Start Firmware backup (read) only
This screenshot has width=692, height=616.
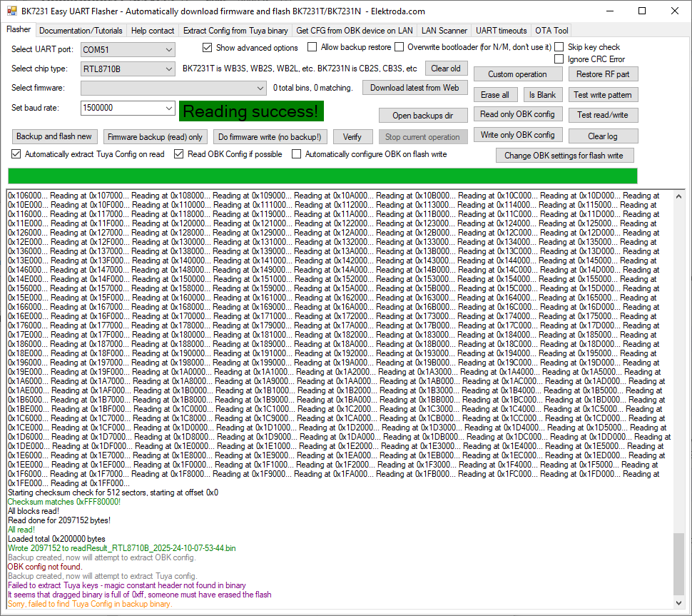coord(155,137)
